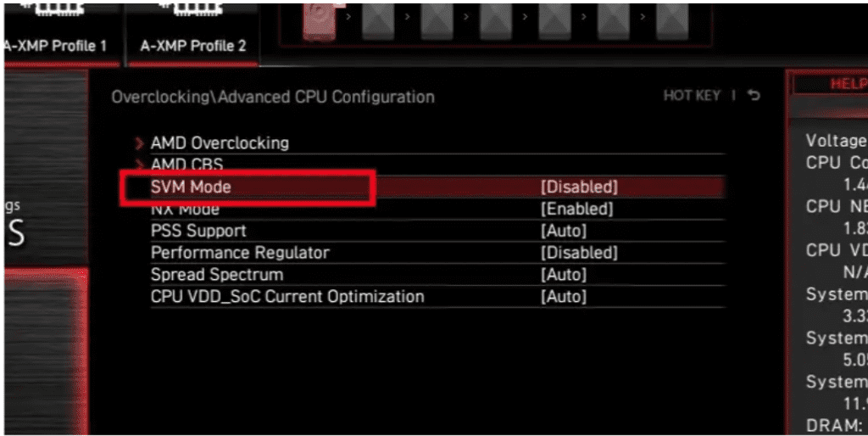868x436 pixels.
Task: Expand the AMD CBS submenu
Action: (x=186, y=164)
